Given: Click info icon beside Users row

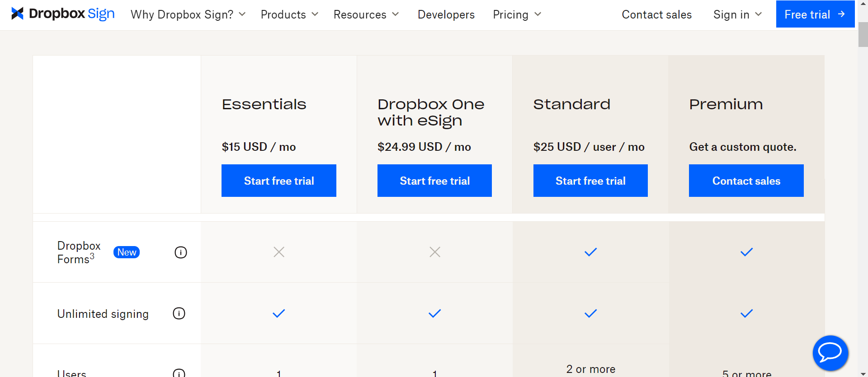Looking at the screenshot, I should [x=179, y=374].
